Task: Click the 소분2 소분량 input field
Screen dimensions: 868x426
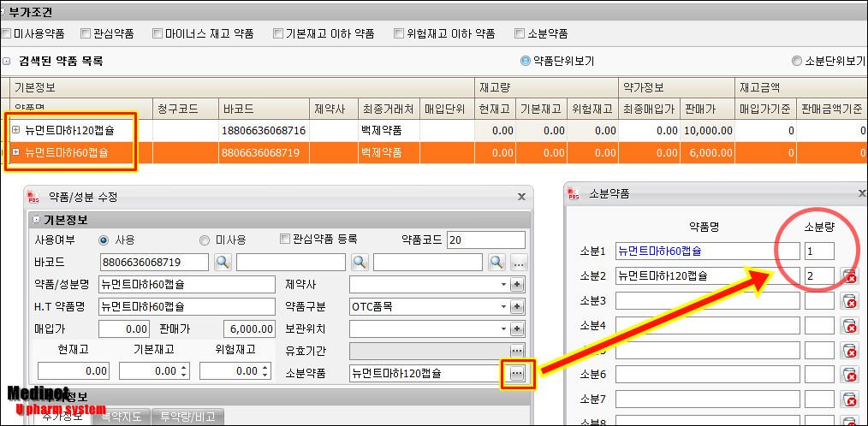Action: [820, 275]
